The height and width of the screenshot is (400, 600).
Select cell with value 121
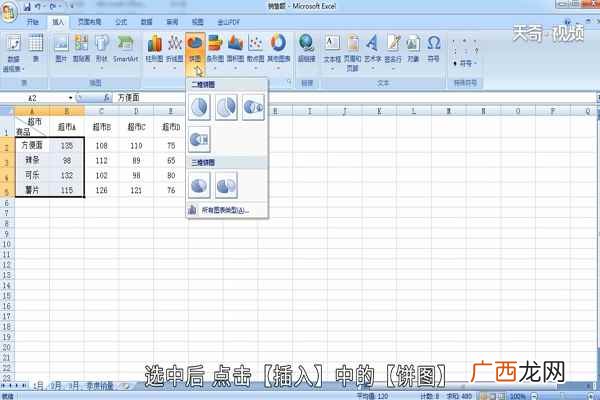coord(136,190)
